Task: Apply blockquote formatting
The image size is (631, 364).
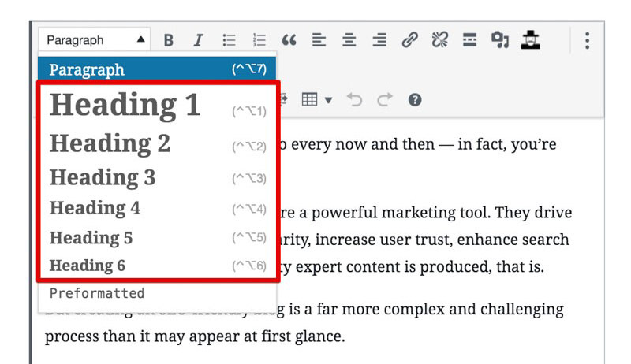Action: click(x=289, y=40)
